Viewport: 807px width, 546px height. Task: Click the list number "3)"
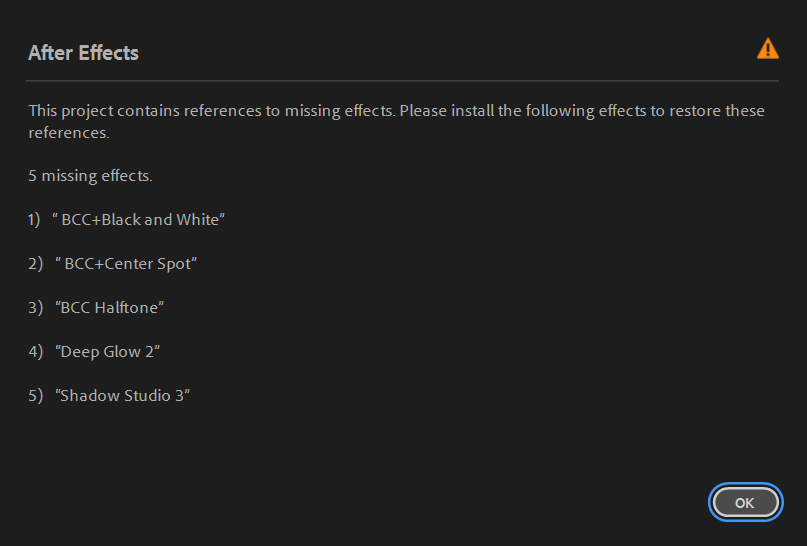pyautogui.click(x=35, y=308)
